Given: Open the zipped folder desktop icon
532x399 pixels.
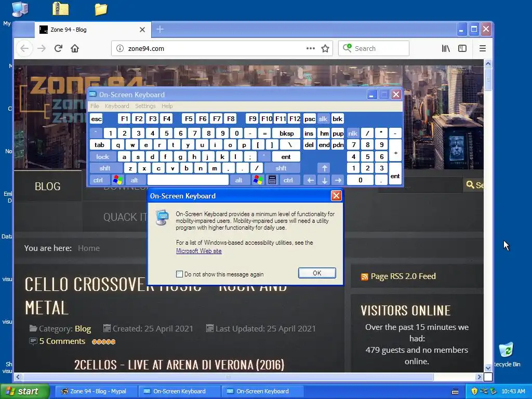Looking at the screenshot, I should coord(61,9).
